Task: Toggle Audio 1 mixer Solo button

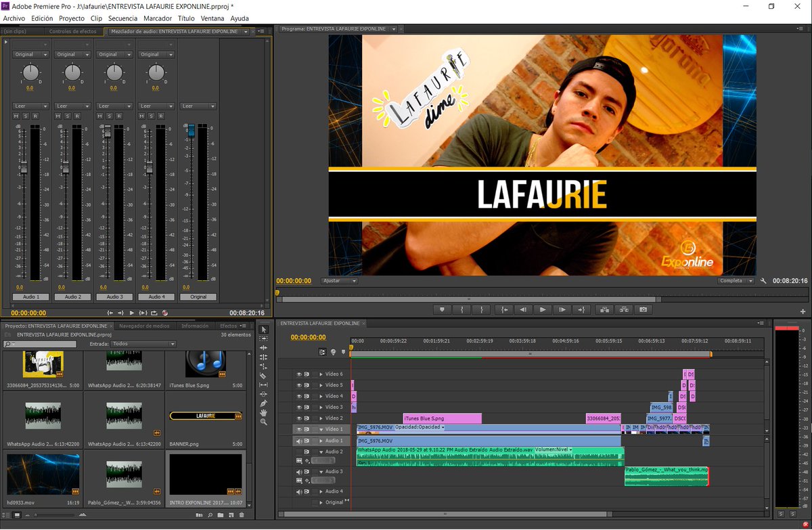Action: coord(25,116)
